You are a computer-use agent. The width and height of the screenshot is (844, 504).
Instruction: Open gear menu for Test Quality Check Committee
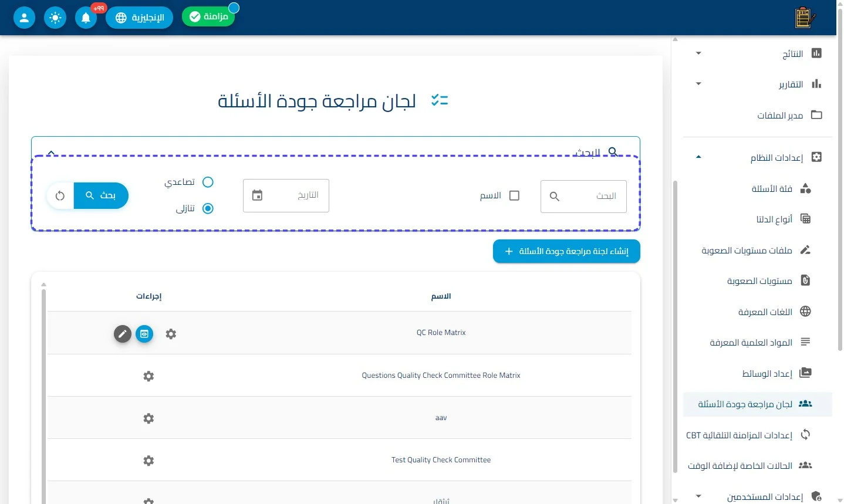click(148, 461)
